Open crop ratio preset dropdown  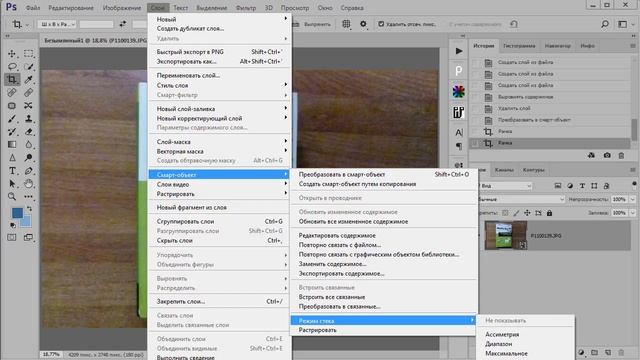57,24
